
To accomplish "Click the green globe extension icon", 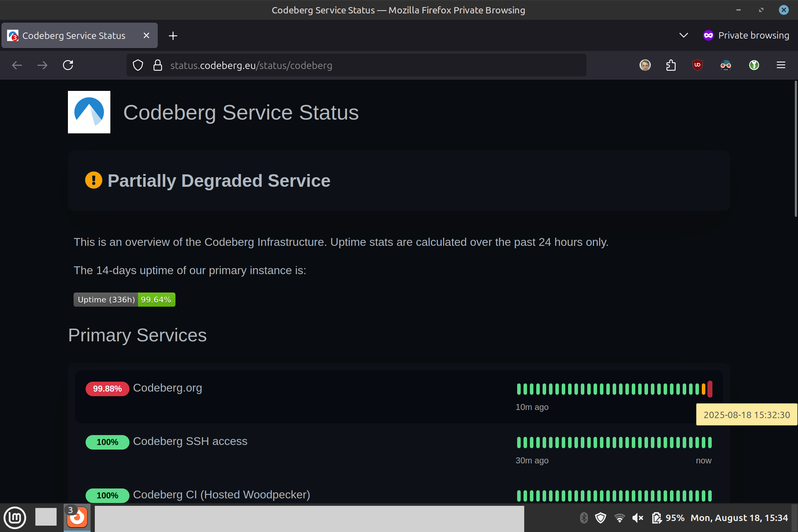I will pos(754,65).
